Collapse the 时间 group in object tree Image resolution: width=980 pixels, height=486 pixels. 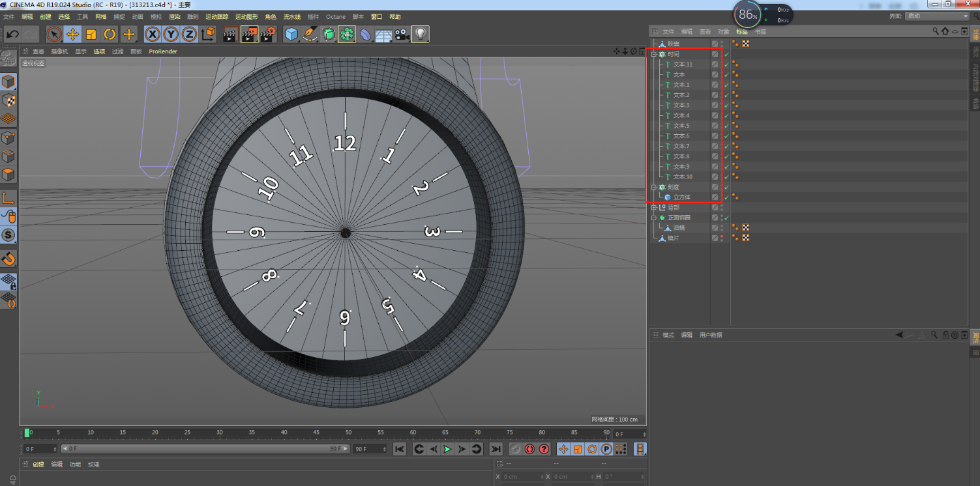coord(654,54)
